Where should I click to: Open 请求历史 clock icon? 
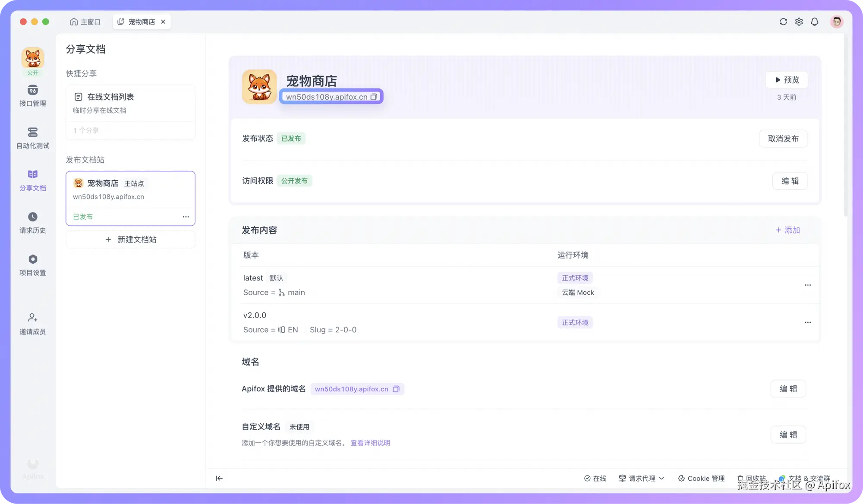coord(33,217)
